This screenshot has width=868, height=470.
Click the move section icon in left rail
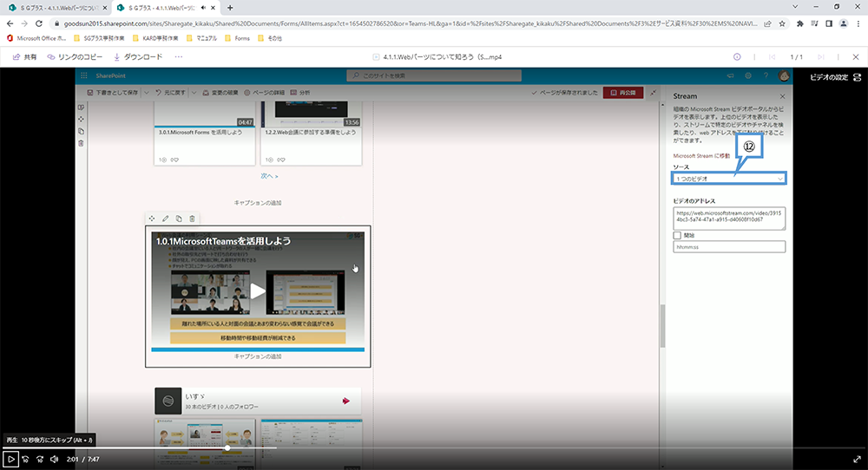pyautogui.click(x=81, y=119)
